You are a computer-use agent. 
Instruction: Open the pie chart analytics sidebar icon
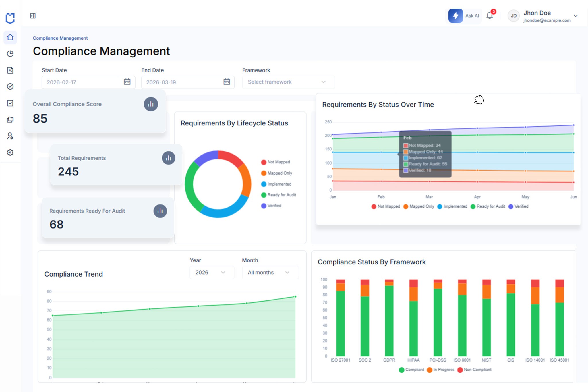click(10, 54)
